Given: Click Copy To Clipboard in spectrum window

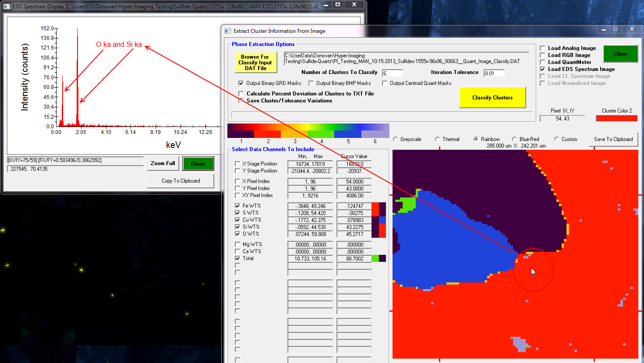Looking at the screenshot, I should point(180,181).
